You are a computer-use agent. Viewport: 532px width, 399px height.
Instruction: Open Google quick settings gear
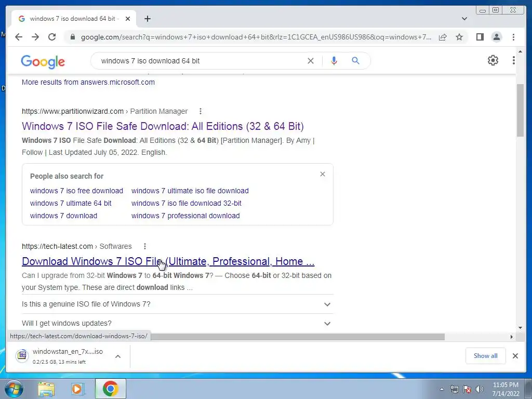pyautogui.click(x=493, y=60)
